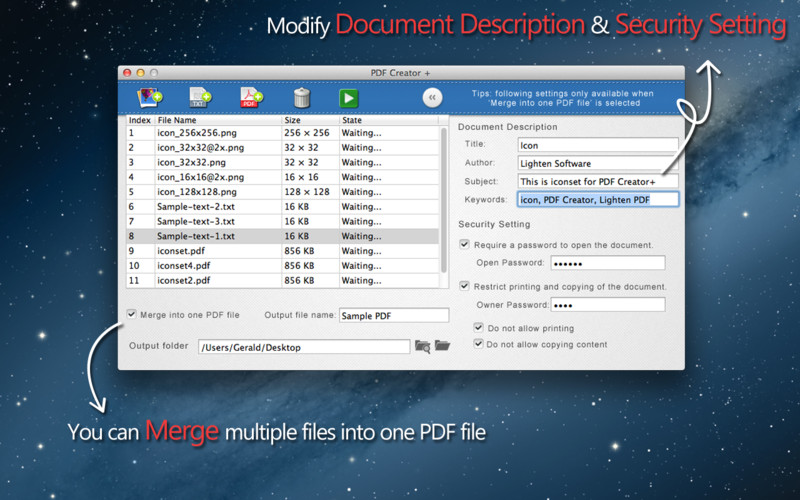Click the Keywords input field

pyautogui.click(x=598, y=199)
